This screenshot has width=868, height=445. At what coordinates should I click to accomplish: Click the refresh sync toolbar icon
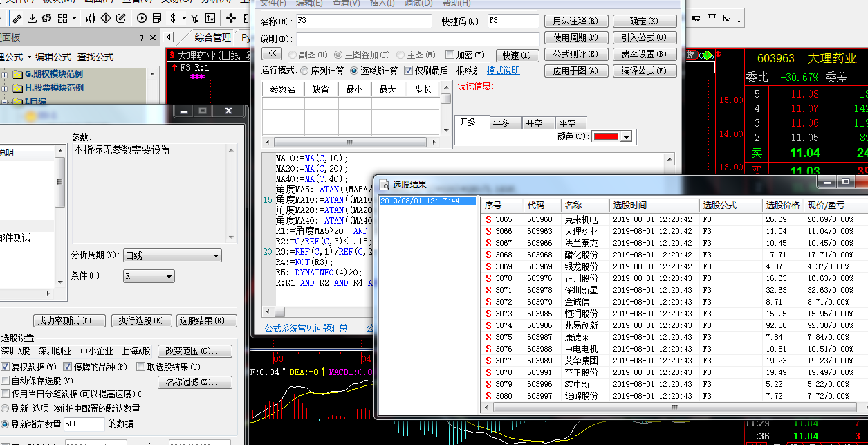(x=47, y=17)
